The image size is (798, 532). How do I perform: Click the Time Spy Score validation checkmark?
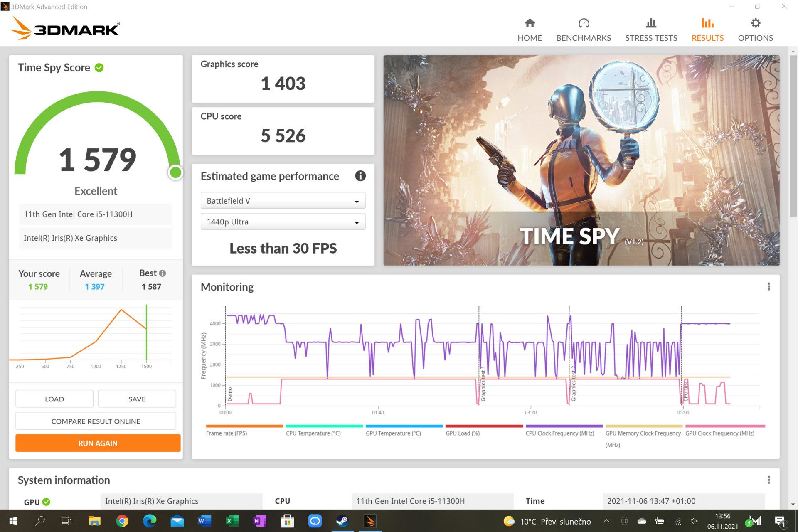(99, 67)
